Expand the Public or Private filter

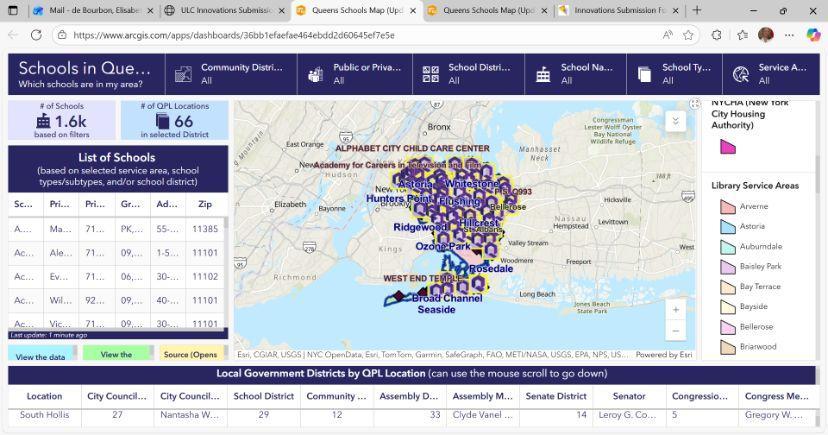[354, 74]
